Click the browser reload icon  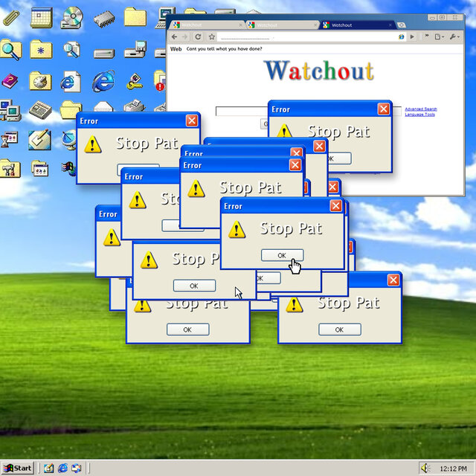click(198, 36)
